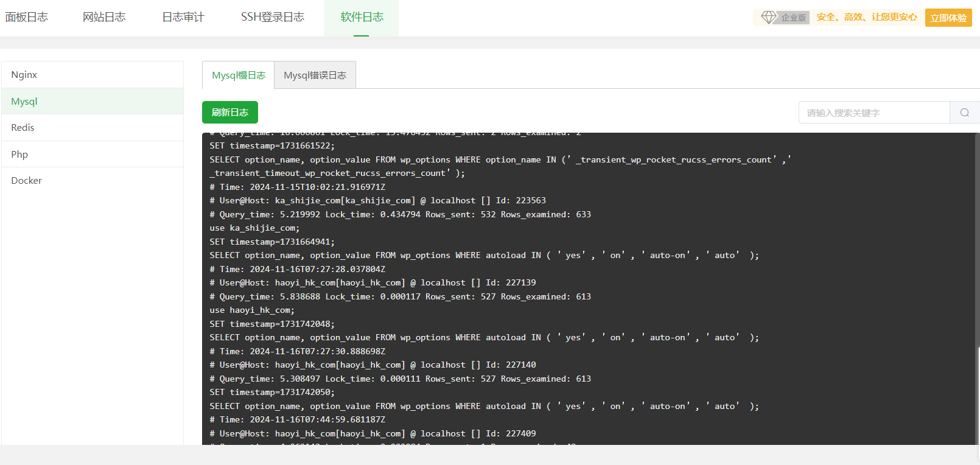Screen dimensions: 980x465
Task: Select Redis in the software list
Action: (93, 127)
